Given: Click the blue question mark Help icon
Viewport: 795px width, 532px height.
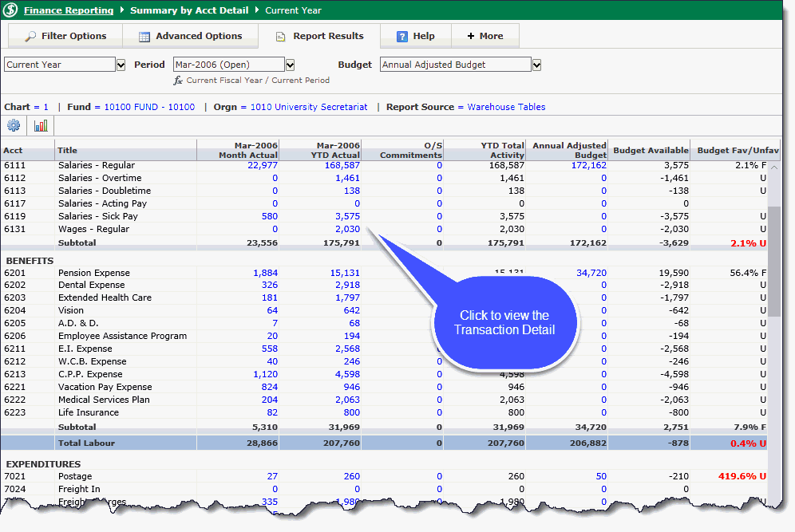Looking at the screenshot, I should [402, 37].
